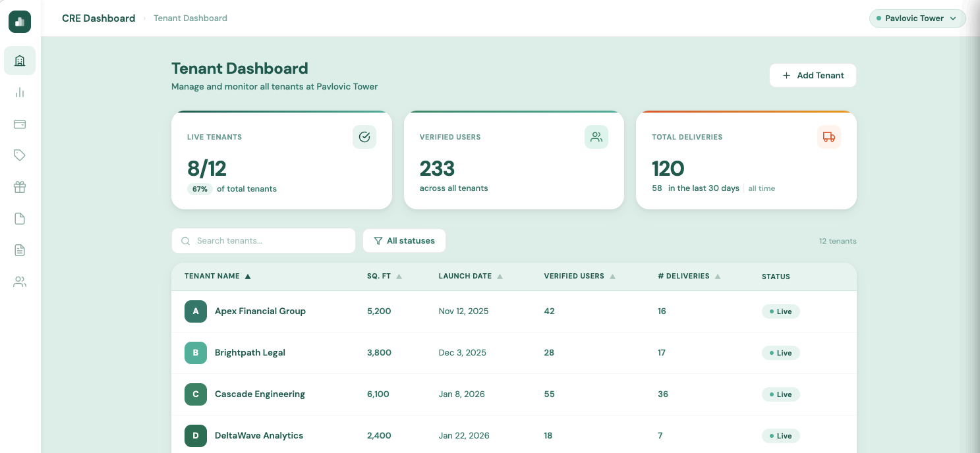The width and height of the screenshot is (980, 453).
Task: Open the app logo in the sidebar
Action: 20,22
